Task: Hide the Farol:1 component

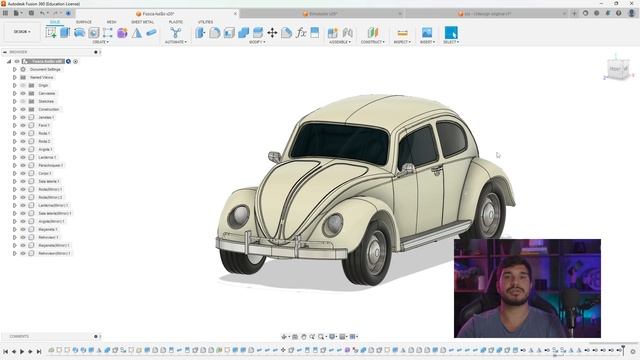Action: point(23,125)
